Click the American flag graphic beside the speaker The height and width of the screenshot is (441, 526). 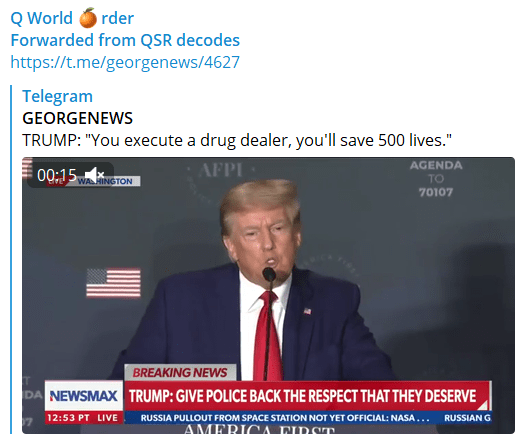(x=113, y=283)
